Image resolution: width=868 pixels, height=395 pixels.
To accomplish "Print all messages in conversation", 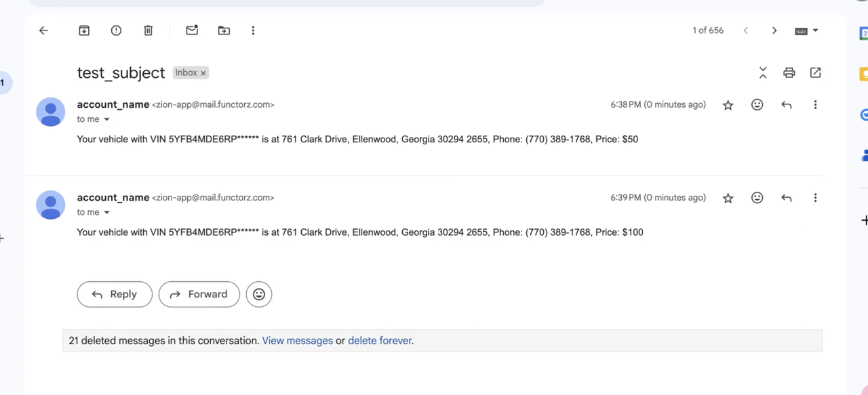I will 789,72.
